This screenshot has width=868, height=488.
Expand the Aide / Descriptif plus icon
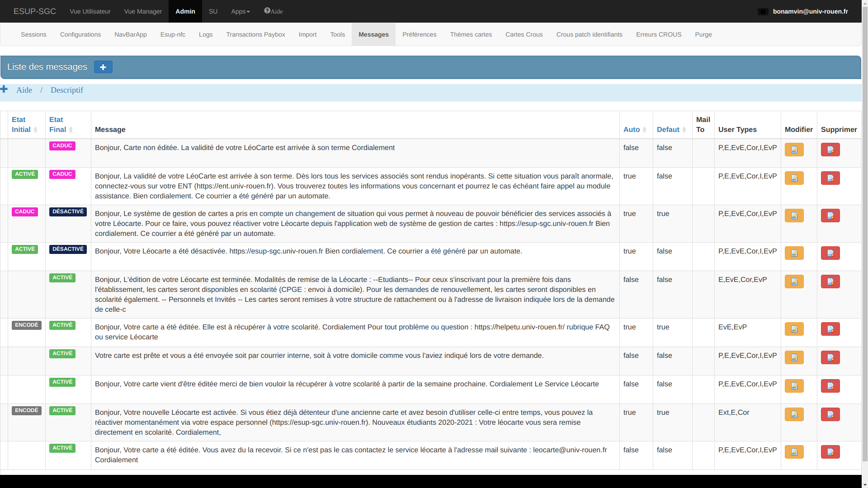point(4,89)
